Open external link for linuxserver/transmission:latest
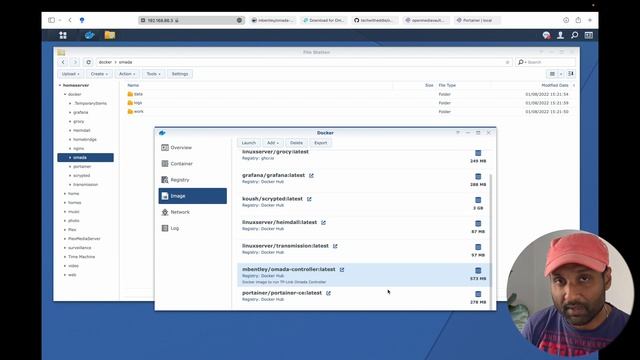640x360 pixels. coord(335,246)
